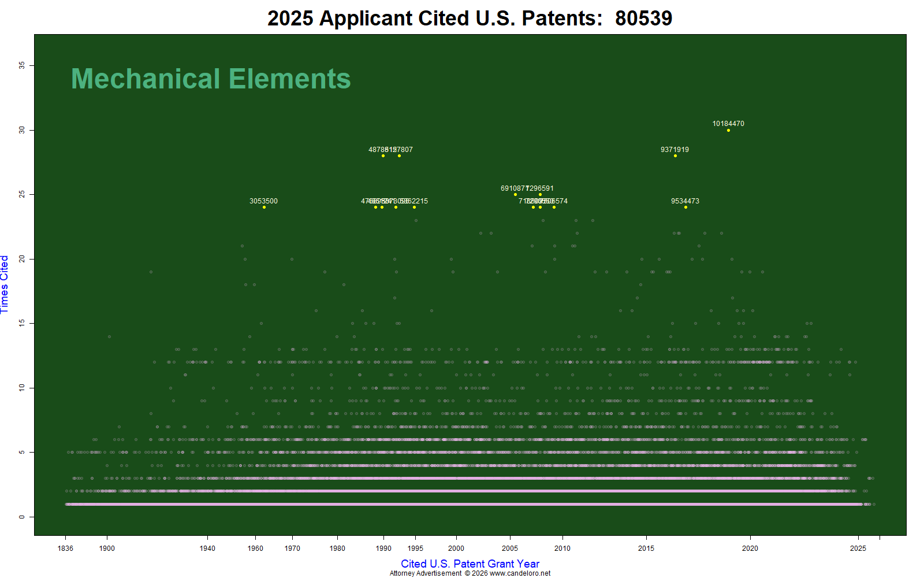Select the 9371919 patent label

coord(675,150)
